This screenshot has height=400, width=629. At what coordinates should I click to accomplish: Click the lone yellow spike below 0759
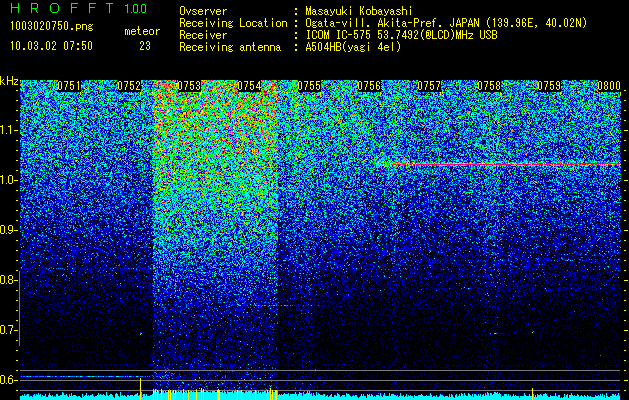point(532,392)
